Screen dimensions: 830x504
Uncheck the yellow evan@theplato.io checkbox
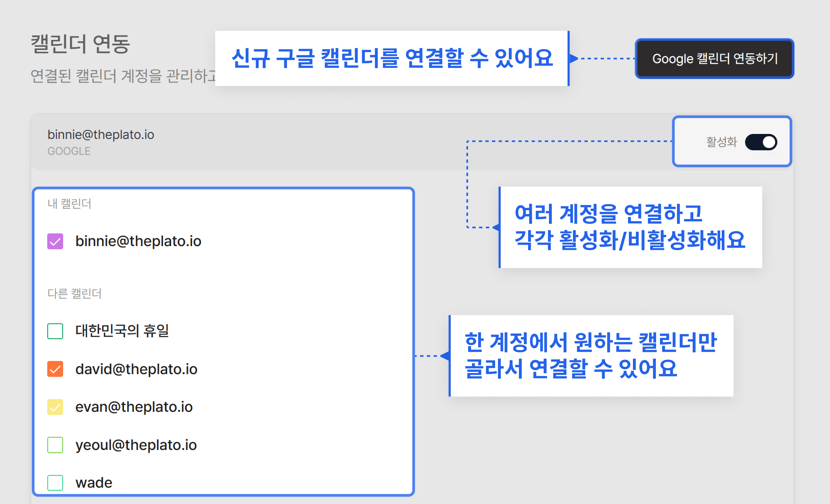(x=55, y=407)
